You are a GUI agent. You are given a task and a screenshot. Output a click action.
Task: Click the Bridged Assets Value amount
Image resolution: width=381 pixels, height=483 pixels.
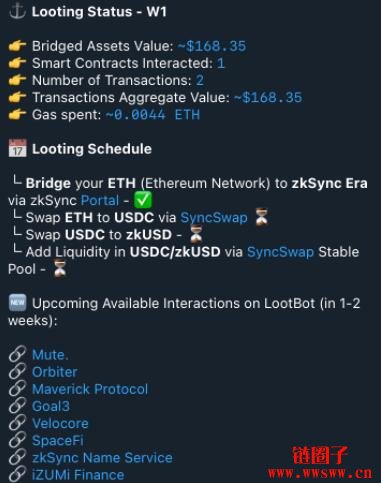click(212, 46)
